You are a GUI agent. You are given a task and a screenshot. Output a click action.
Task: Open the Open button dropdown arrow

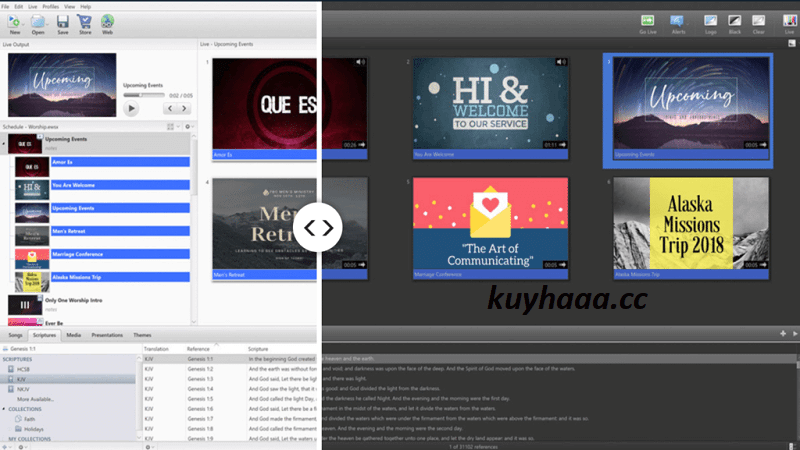pos(47,24)
